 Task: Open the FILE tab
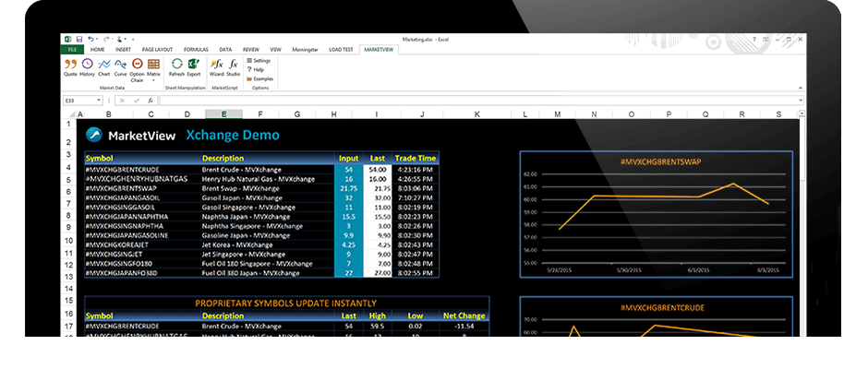72,49
